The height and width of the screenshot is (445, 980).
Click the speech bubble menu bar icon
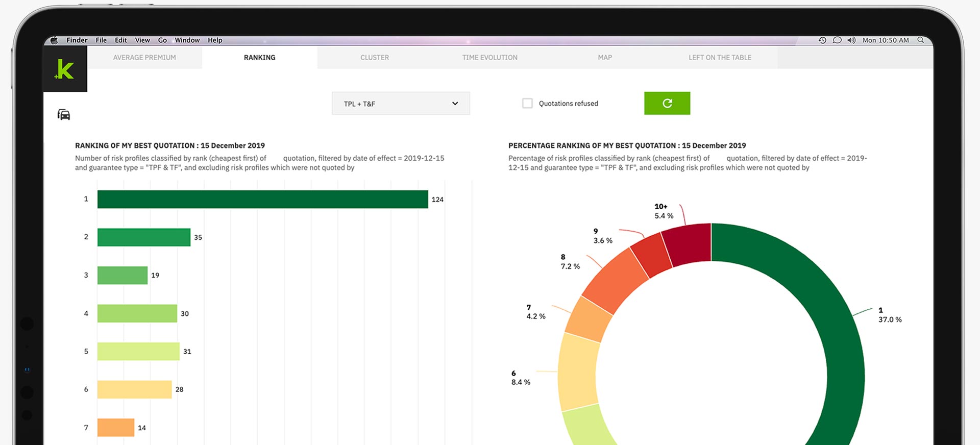[x=837, y=40]
